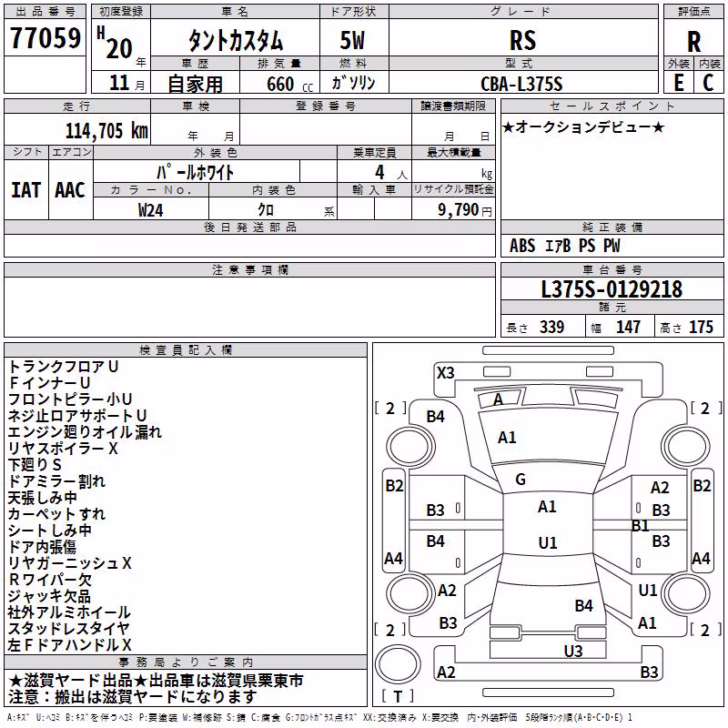Click note 下廻りS
Image resolution: width=728 pixels, height=728 pixels.
coord(35,465)
